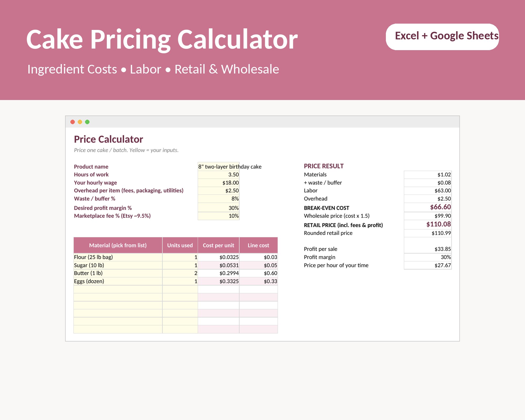Click the Material (pick from list) header

118,245
